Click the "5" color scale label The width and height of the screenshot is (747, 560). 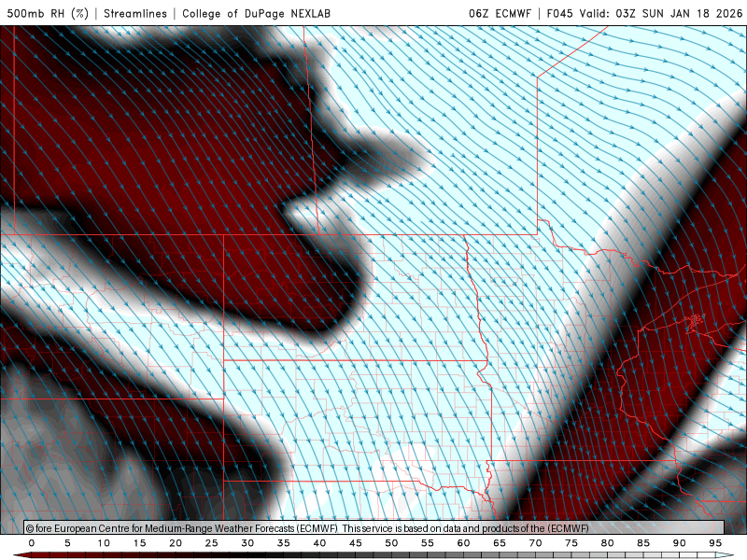click(67, 543)
